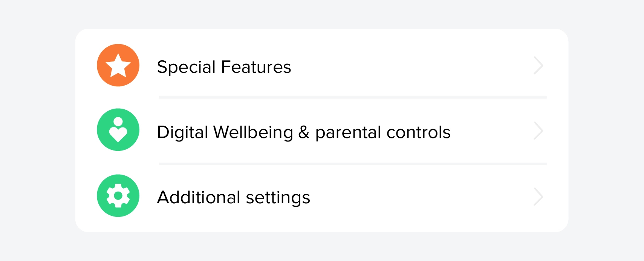Select the green heart Digital Wellbeing icon

coord(118,129)
